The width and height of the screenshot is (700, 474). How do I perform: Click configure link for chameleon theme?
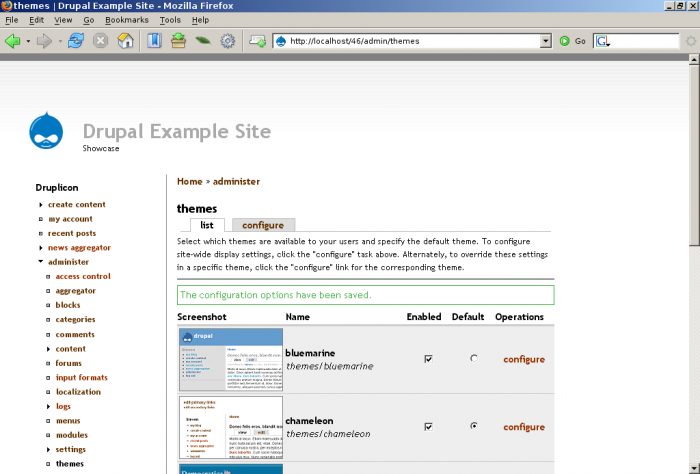pos(524,427)
